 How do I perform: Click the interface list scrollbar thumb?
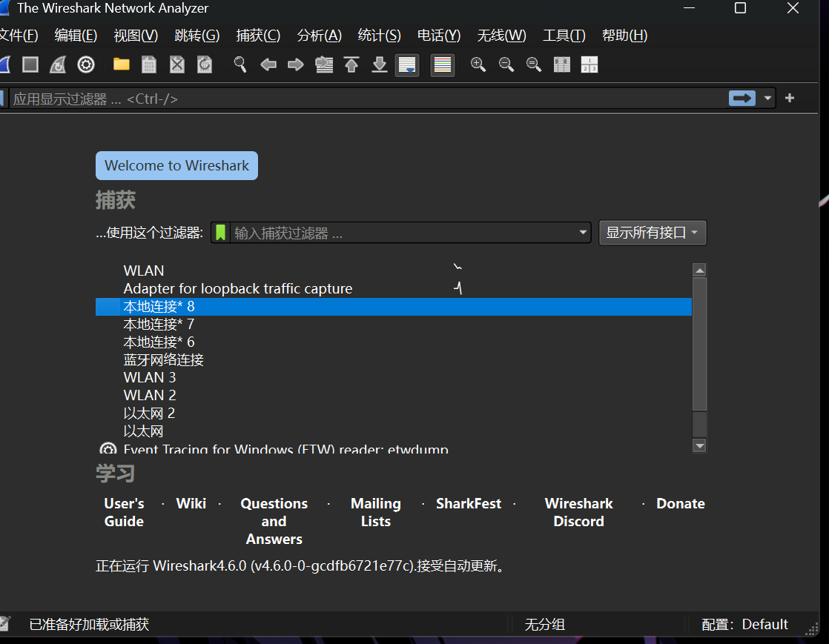tap(699, 344)
